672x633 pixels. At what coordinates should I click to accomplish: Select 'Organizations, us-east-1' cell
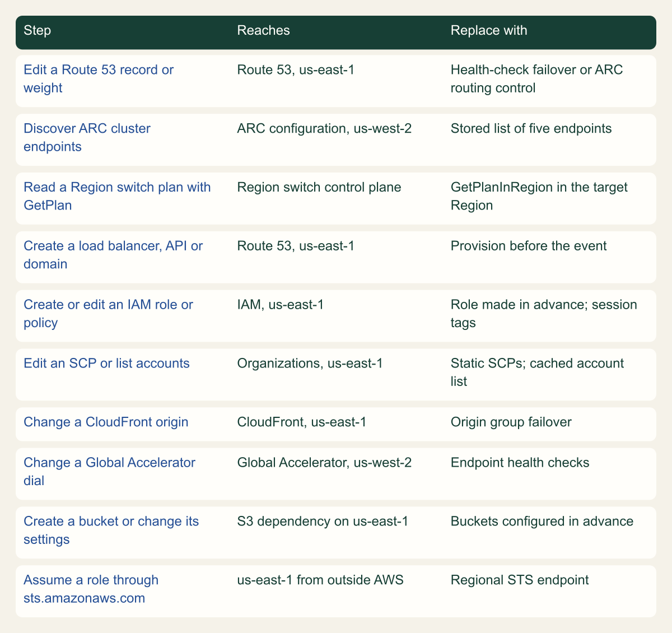(310, 363)
